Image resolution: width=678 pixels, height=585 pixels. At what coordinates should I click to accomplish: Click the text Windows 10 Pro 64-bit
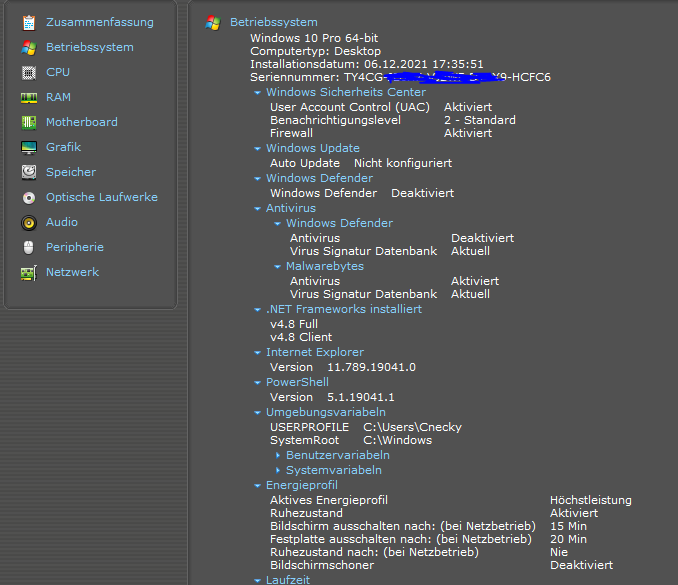click(314, 38)
